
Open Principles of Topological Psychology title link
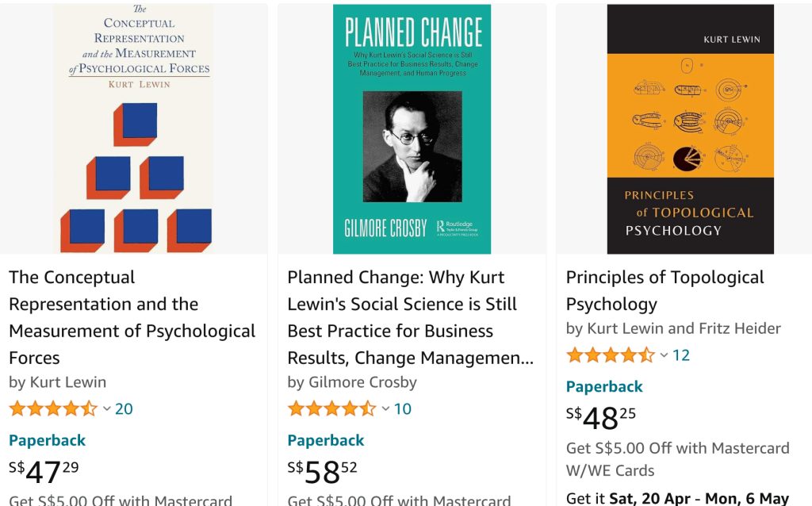pyautogui.click(x=665, y=290)
